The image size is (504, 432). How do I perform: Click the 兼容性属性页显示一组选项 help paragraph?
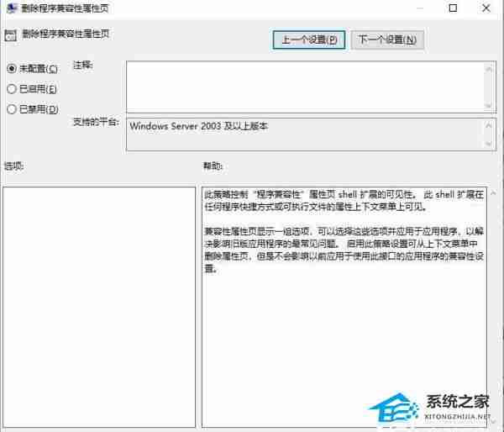coord(344,250)
